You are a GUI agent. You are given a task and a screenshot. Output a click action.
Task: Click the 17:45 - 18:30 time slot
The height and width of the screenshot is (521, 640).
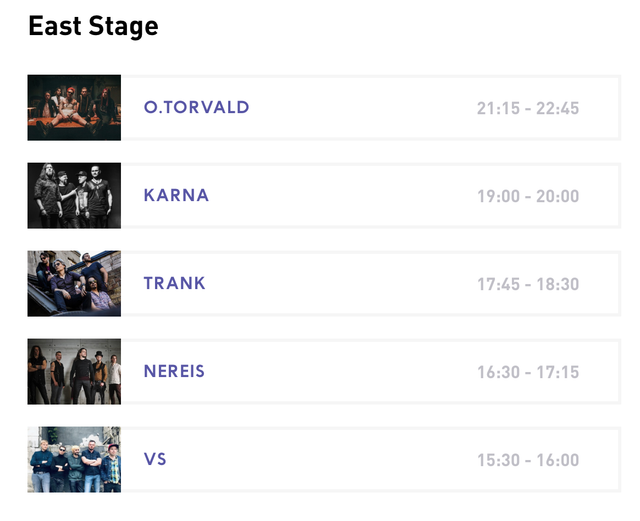tap(528, 284)
